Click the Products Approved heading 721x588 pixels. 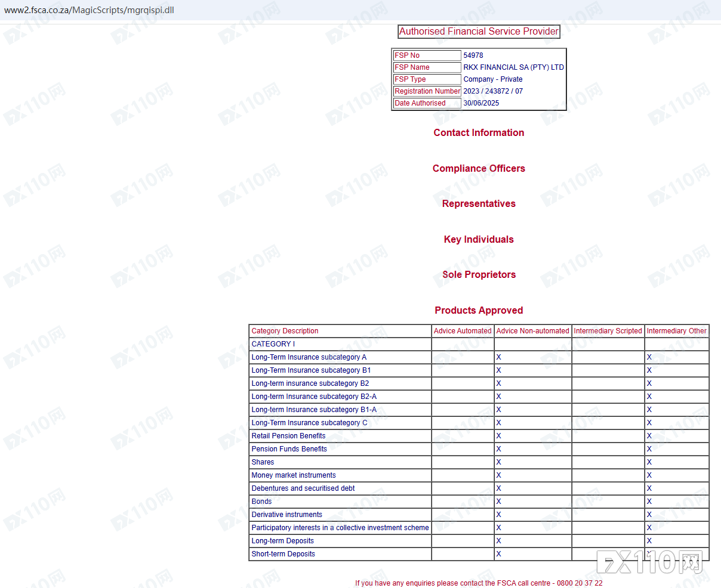click(x=479, y=311)
